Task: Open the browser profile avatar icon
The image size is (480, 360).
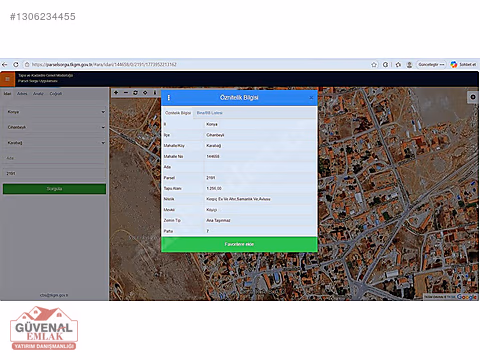Action: [x=409, y=65]
